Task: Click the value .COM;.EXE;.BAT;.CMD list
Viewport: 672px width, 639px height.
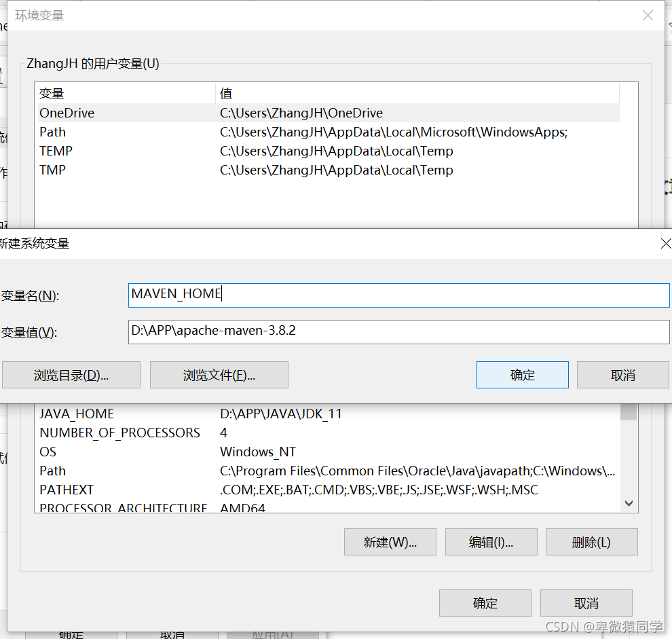Action: click(x=379, y=490)
